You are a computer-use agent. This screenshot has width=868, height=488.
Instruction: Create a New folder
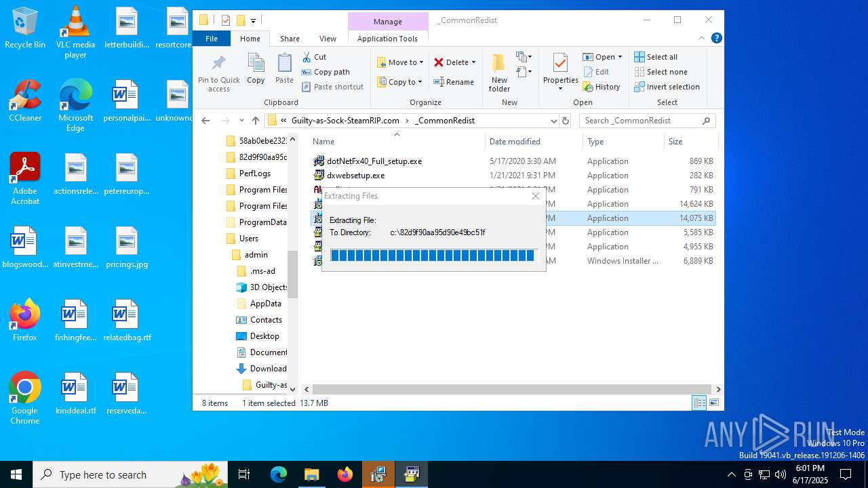pos(499,73)
